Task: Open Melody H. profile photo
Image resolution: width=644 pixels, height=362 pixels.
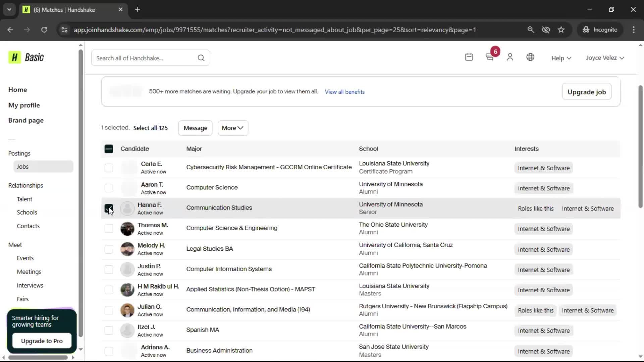Action: 127,249
